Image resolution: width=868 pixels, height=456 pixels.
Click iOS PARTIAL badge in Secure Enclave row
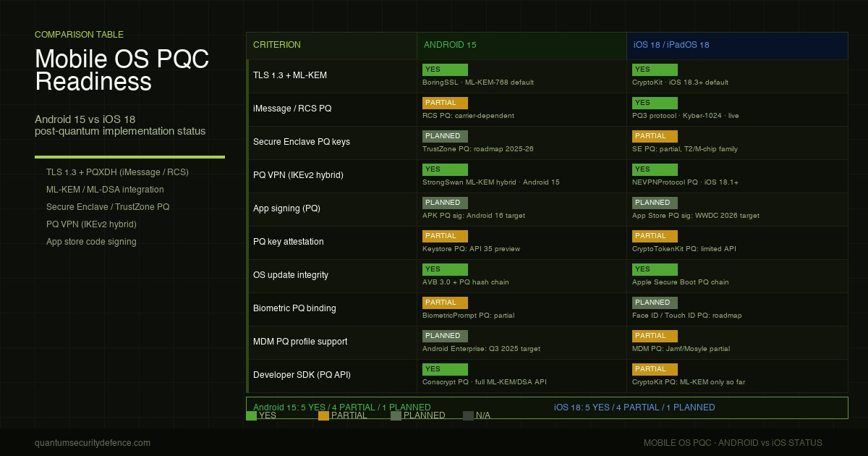655,136
